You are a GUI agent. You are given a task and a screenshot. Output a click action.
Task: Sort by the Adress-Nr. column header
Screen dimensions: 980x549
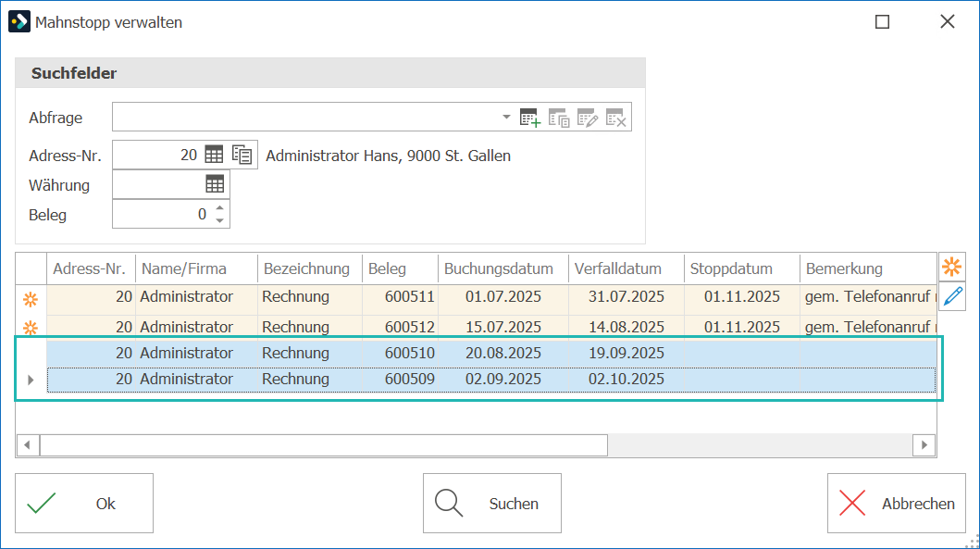pyautogui.click(x=92, y=268)
